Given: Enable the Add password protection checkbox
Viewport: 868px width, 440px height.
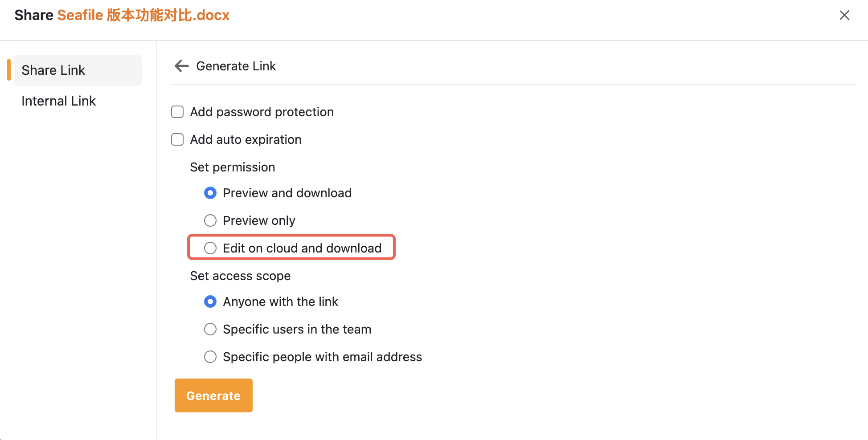Looking at the screenshot, I should click(177, 112).
